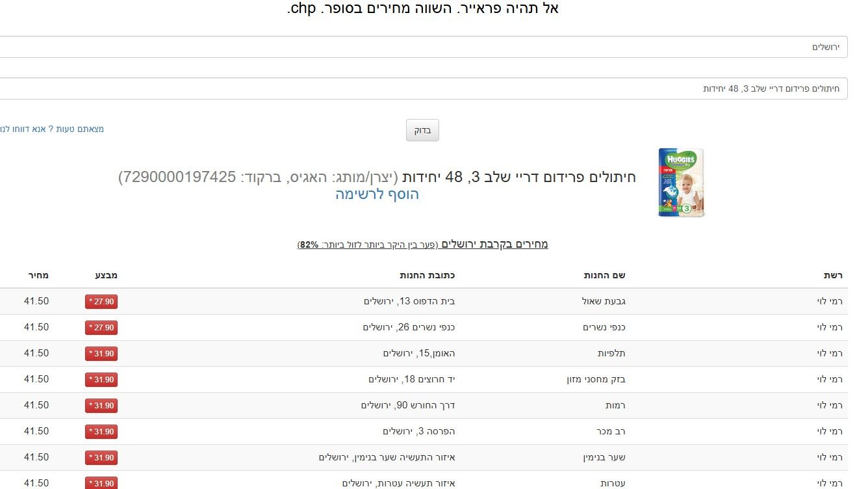Click the address הפרסה 3, ירושלים
The height and width of the screenshot is (489, 868).
coord(419,431)
